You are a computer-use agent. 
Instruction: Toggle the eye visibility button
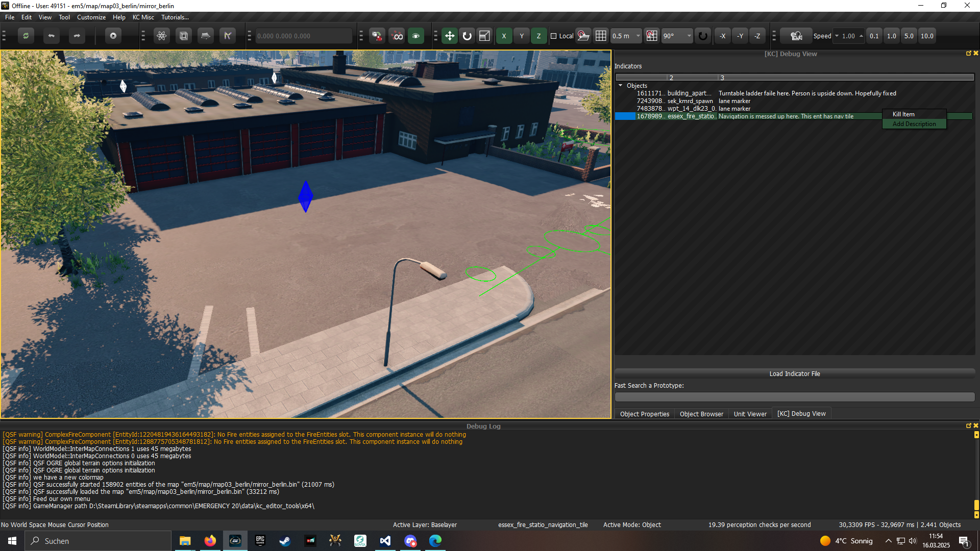[416, 36]
